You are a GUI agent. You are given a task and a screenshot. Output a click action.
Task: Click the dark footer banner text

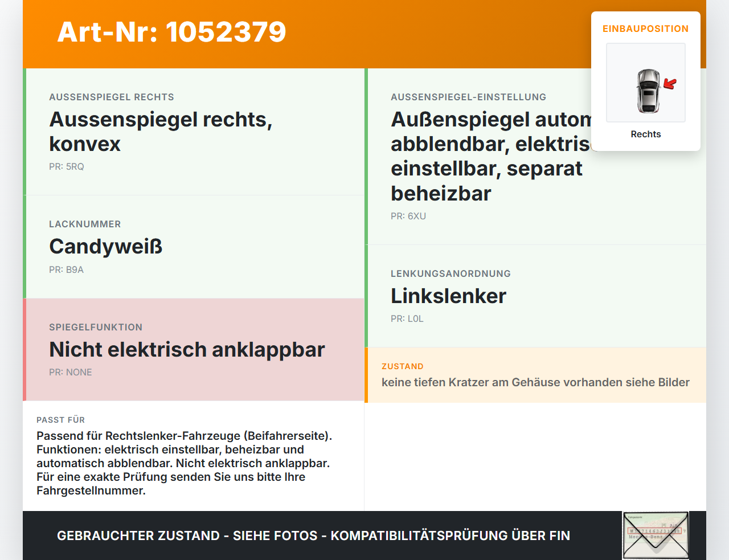[x=313, y=536]
